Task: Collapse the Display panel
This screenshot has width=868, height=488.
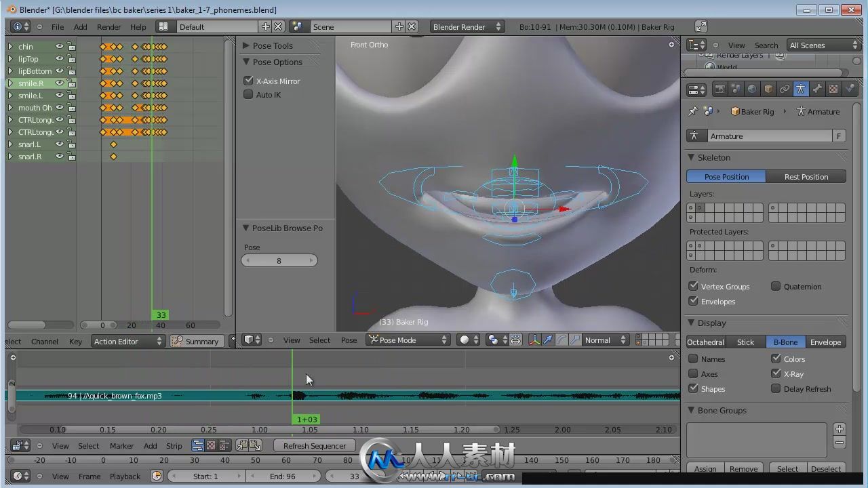Action: (x=692, y=323)
